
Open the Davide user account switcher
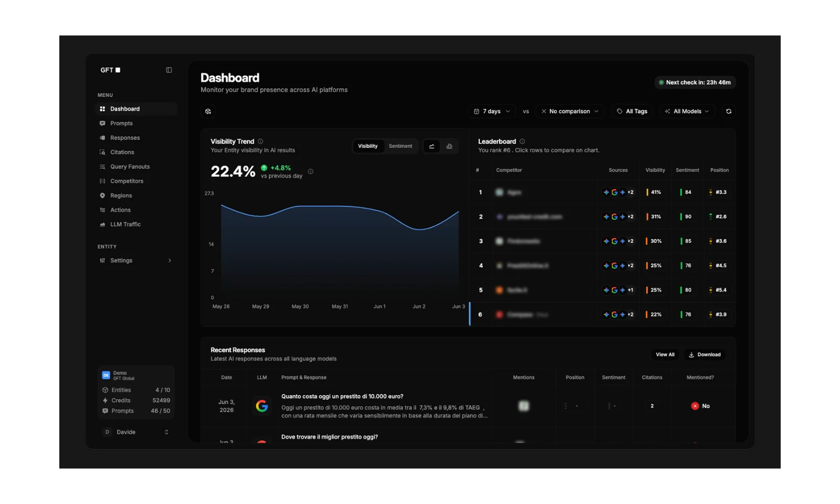pyautogui.click(x=135, y=432)
